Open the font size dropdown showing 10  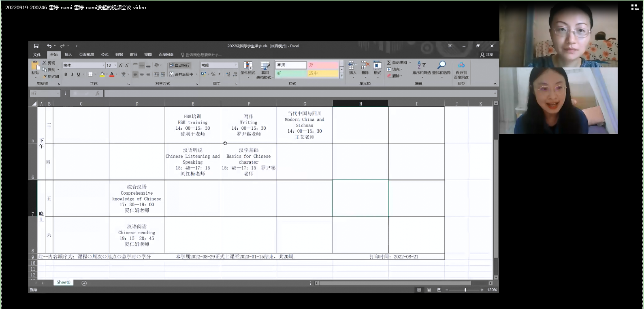pos(115,65)
